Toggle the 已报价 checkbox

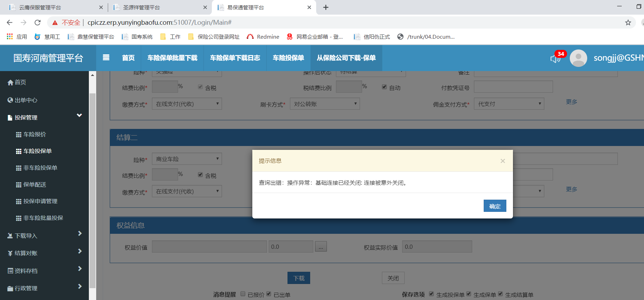pos(243,294)
